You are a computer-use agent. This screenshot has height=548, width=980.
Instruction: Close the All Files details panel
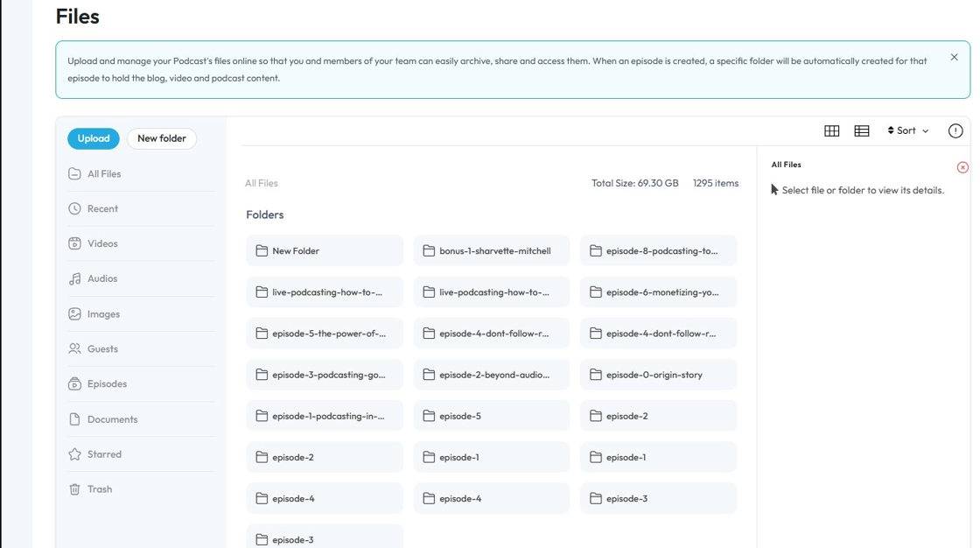point(962,167)
